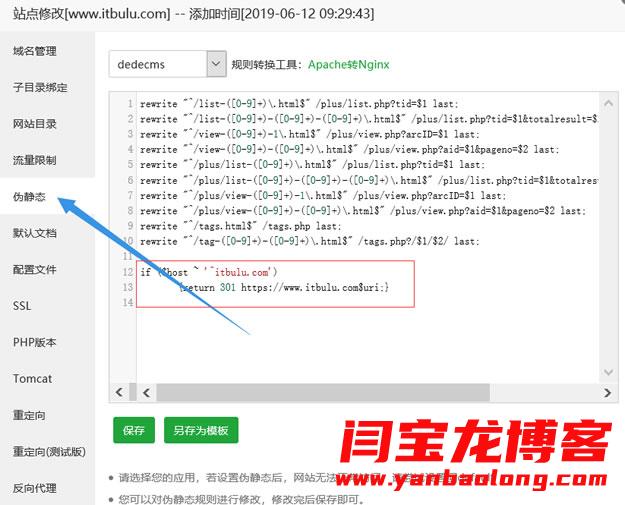The width and height of the screenshot is (625, 505).
Task: Click line 3 view arcID rewrite rule
Action: 310,134
